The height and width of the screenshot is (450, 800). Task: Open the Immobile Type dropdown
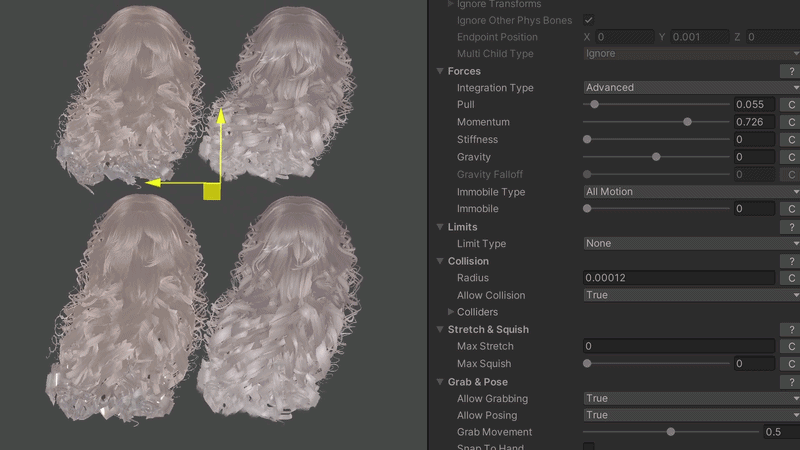pos(690,192)
